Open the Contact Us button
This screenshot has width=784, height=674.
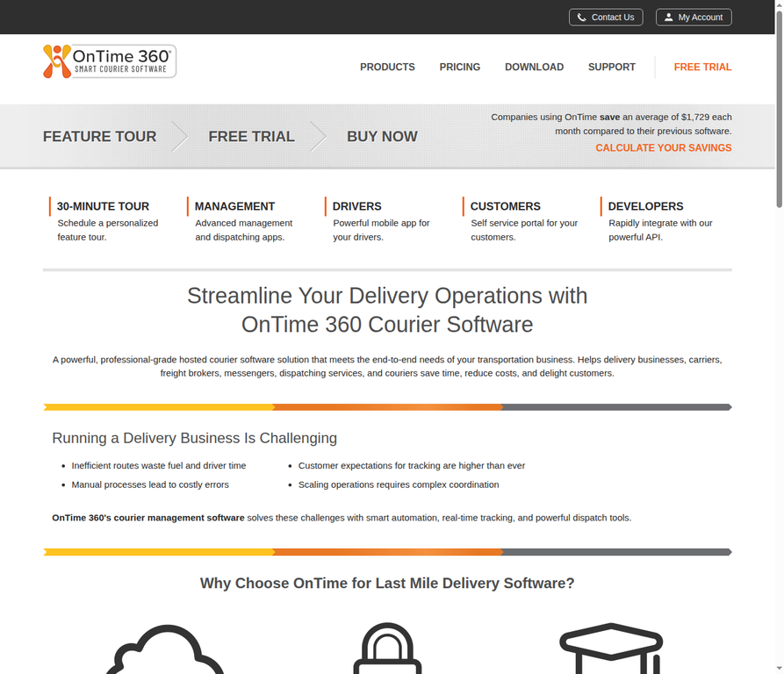tap(606, 17)
